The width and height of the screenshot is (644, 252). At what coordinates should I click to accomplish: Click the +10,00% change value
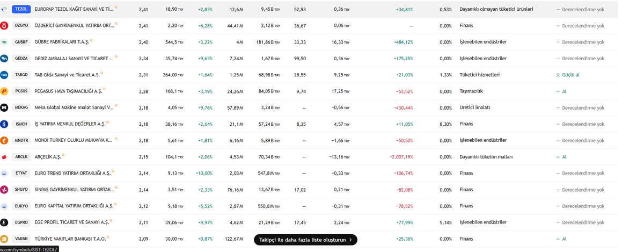205,173
